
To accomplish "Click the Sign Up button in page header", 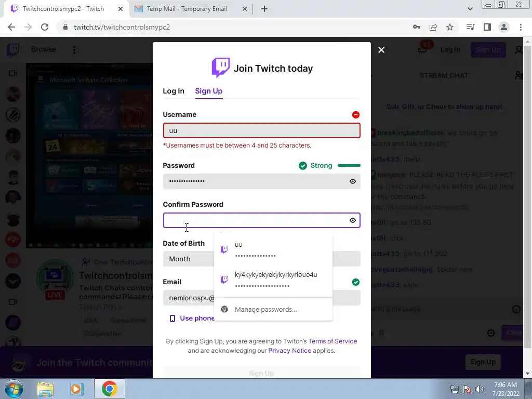I will coord(488,50).
